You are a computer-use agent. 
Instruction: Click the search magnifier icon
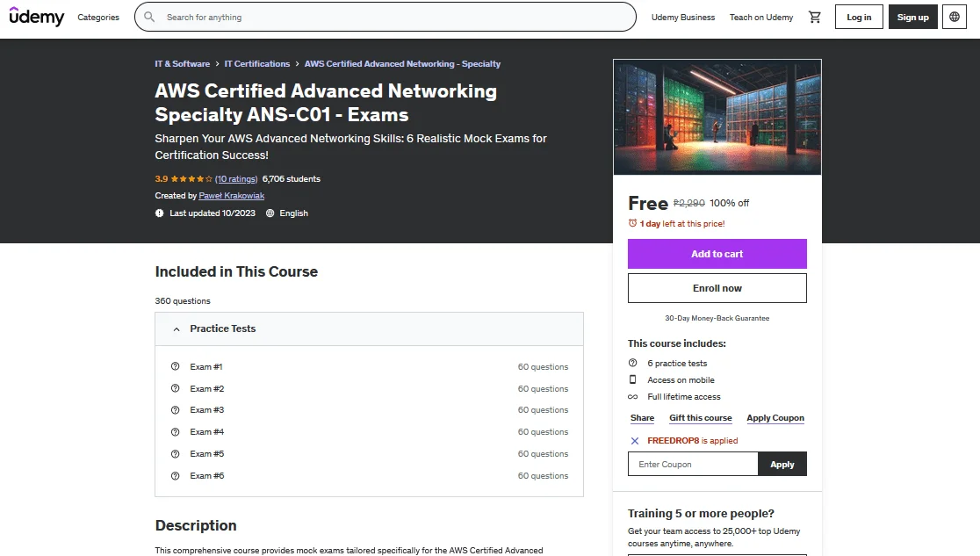click(149, 17)
